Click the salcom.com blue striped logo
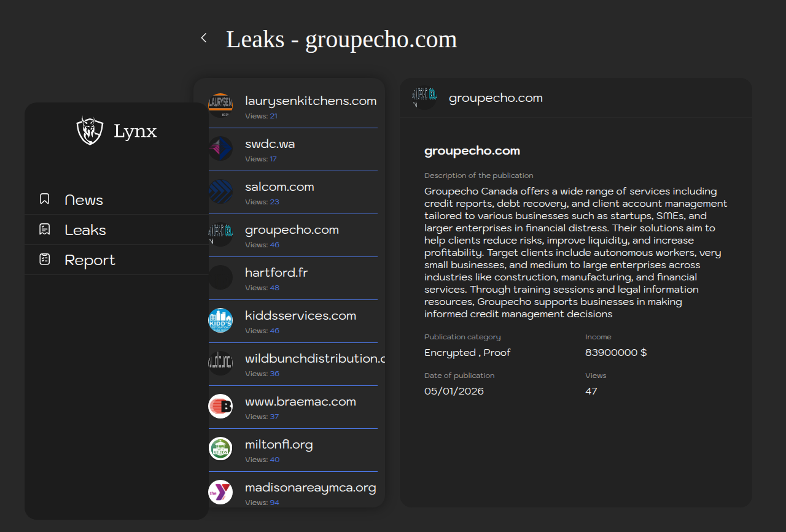 220,191
